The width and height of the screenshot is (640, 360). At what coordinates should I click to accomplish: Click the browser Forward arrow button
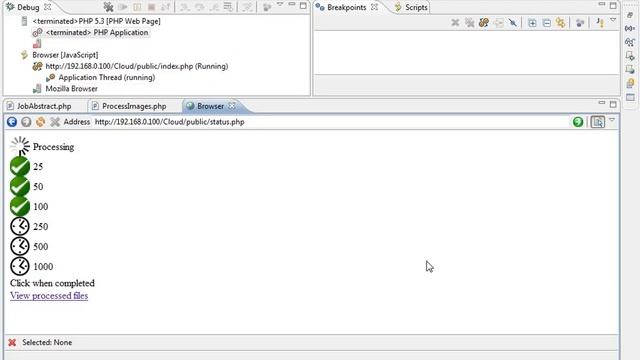point(26,122)
